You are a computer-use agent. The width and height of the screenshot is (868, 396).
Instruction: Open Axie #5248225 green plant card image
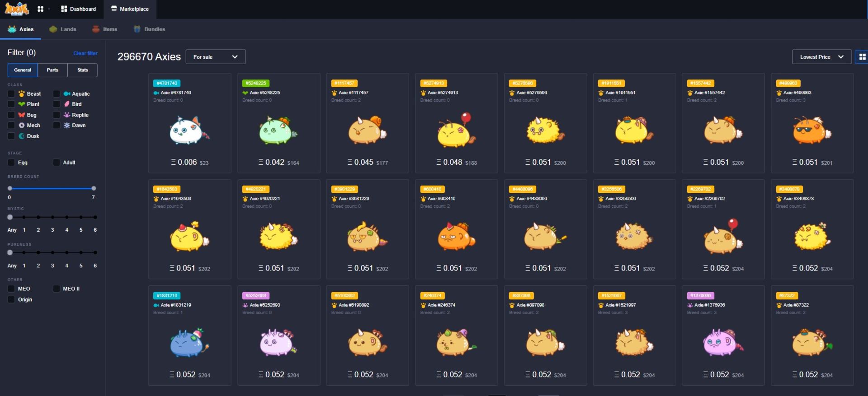pyautogui.click(x=278, y=130)
